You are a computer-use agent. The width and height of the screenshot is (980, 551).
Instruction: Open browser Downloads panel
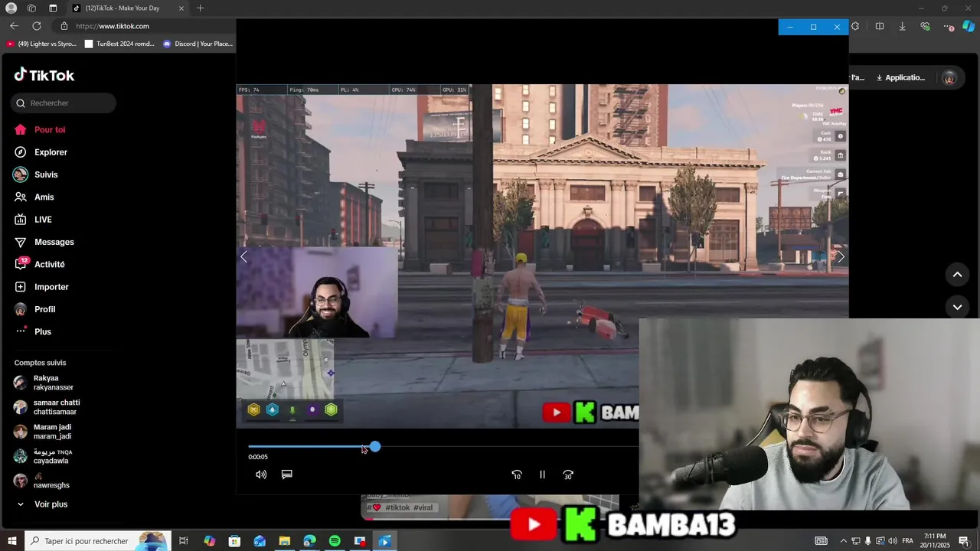(x=903, y=26)
